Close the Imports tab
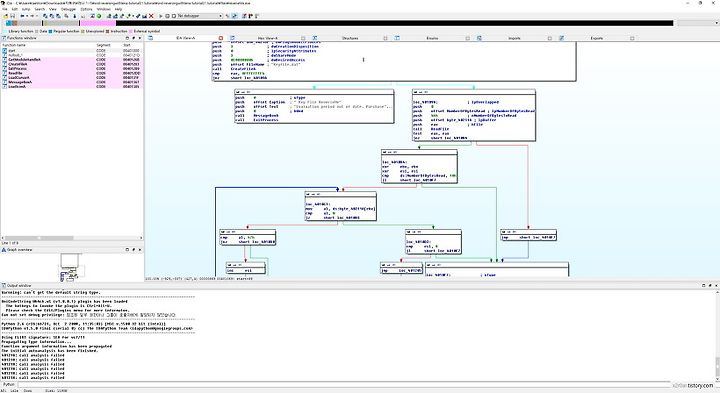 click(x=550, y=38)
